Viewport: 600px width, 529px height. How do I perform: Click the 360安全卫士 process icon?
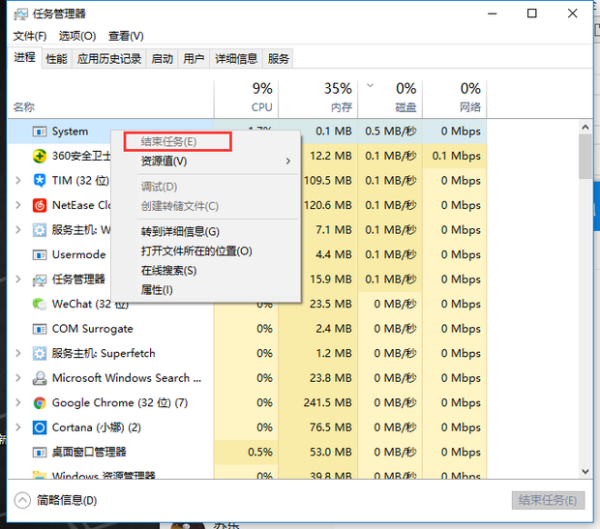(x=40, y=156)
